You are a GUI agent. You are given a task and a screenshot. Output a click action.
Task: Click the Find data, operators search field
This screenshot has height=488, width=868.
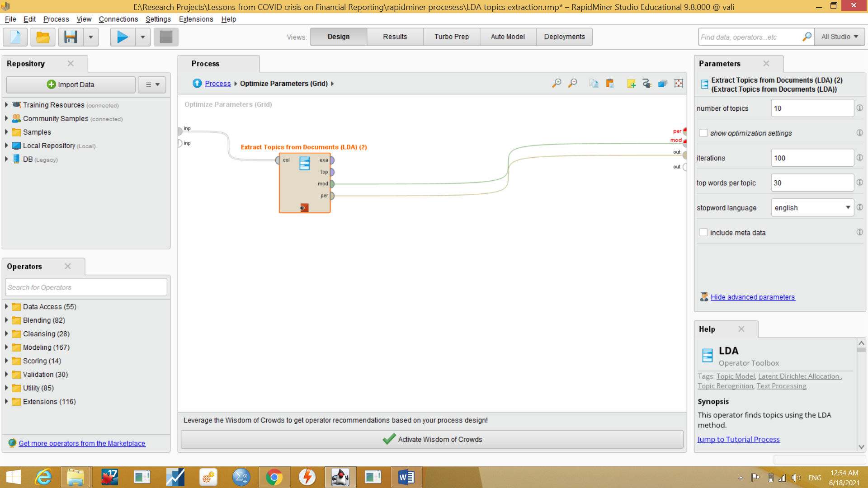[750, 37]
